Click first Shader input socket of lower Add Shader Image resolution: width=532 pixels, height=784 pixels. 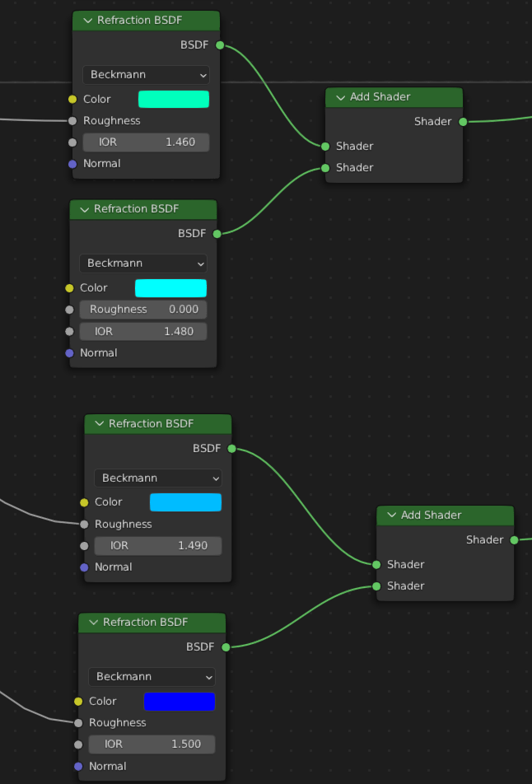[376, 564]
